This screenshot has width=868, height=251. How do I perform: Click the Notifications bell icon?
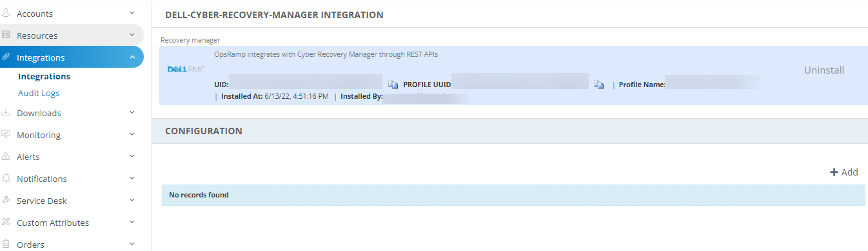(6, 179)
